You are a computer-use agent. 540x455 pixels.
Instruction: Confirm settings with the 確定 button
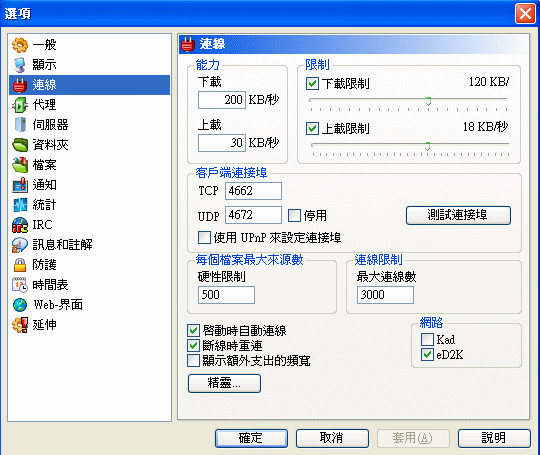[251, 438]
